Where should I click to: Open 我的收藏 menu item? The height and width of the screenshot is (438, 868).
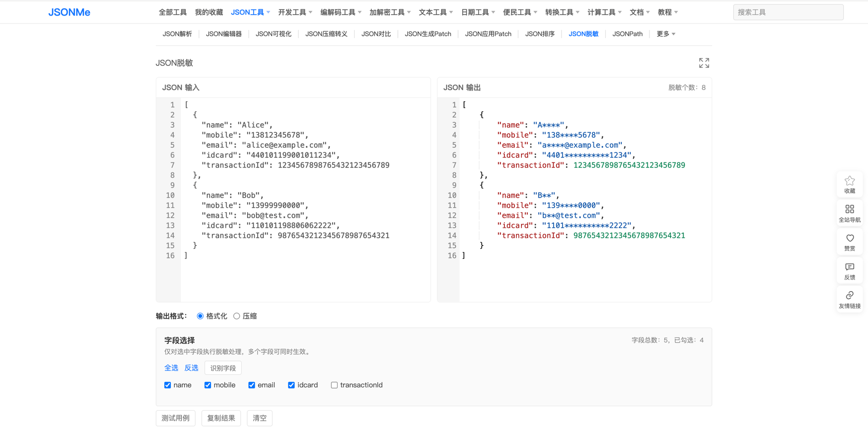tap(209, 12)
